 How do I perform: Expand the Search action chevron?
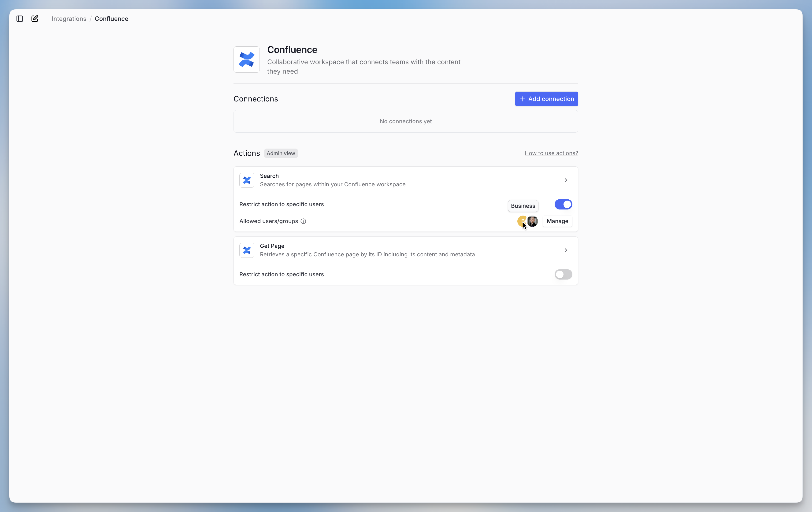pos(566,180)
